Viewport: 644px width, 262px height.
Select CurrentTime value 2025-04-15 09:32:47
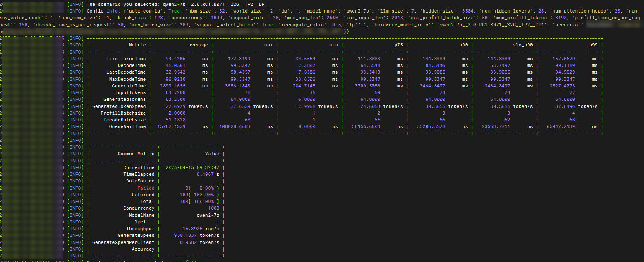192,167
